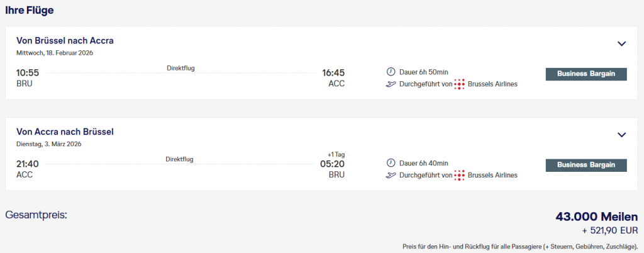Click the clock icon beside 6h 50min duration
Screen dimensions: 644x253
(390, 72)
